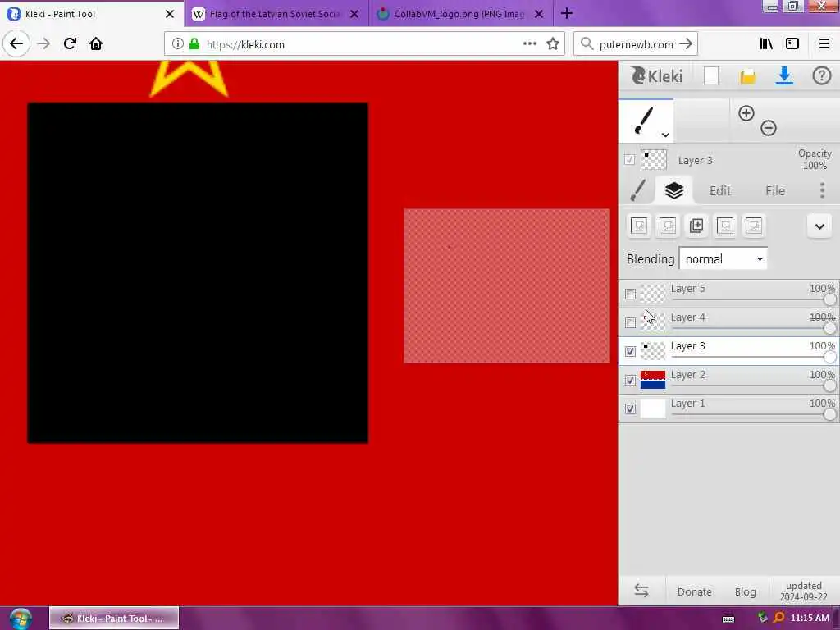
Task: Open the Blog link
Action: point(745,591)
